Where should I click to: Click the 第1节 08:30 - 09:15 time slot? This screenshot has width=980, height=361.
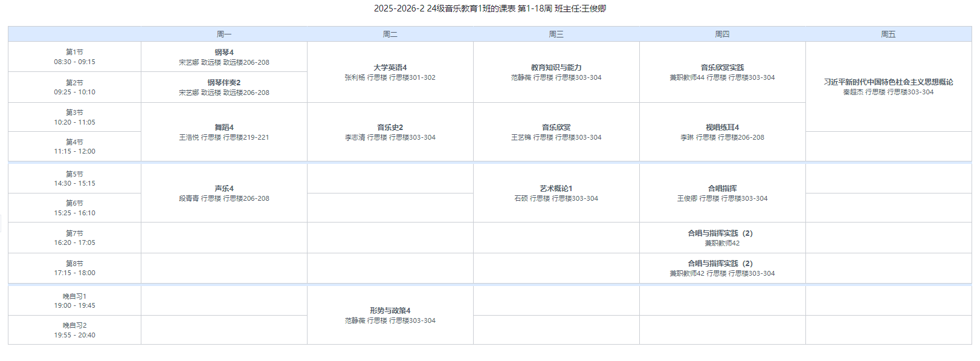tap(74, 57)
